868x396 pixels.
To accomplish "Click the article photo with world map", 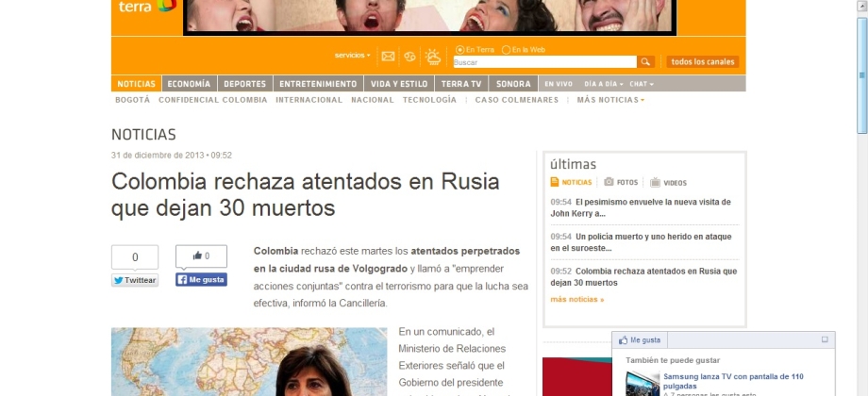I will point(249,362).
